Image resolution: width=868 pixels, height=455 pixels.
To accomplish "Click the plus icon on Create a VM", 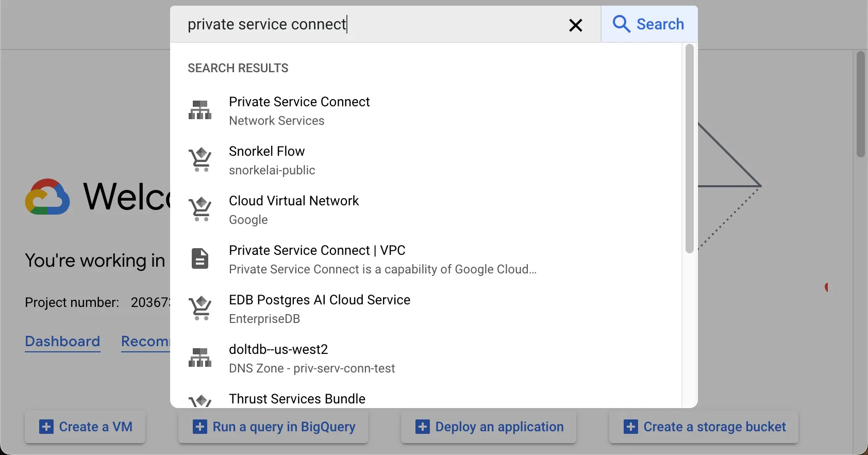I will point(46,427).
